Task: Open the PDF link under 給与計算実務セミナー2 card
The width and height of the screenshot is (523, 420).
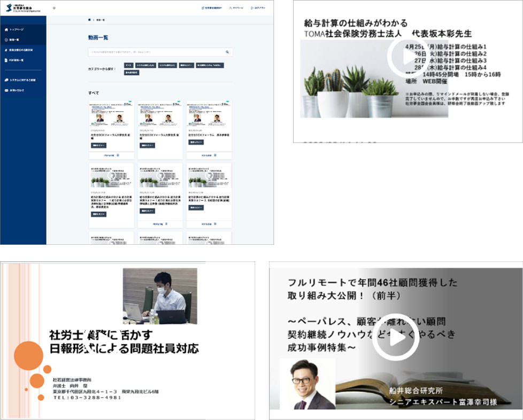Action: [209, 224]
